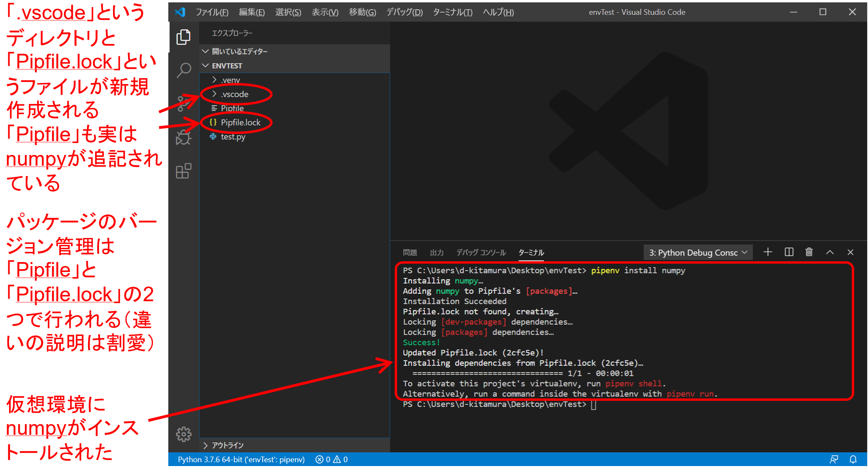Click the Python icon beside test.py
Image resolution: width=868 pixels, height=470 pixels.
pyautogui.click(x=213, y=137)
